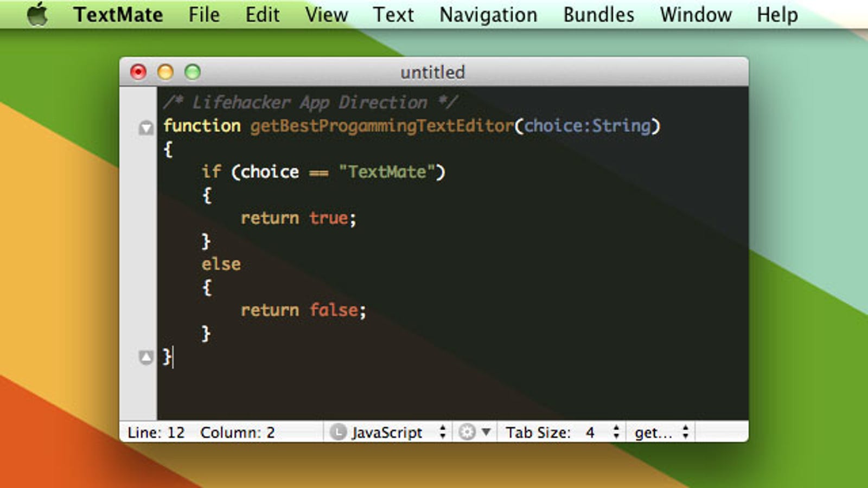
Task: Open the Navigation menu
Action: 488,15
